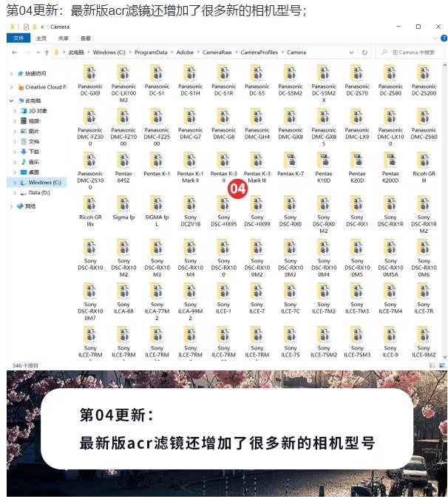Viewport: 448px width, 499px height.
Task: Open the Panasonic DC-GX9 folder
Action: 90,80
